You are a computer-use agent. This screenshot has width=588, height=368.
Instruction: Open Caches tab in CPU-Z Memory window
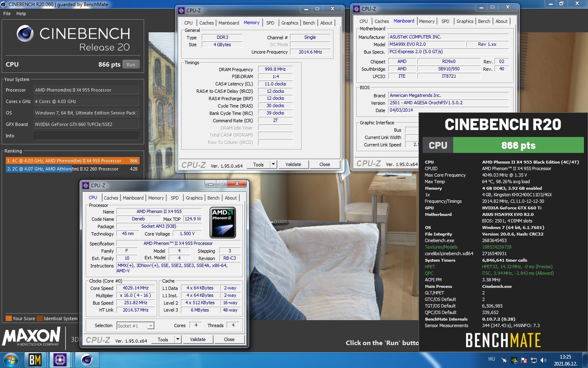pyautogui.click(x=206, y=23)
